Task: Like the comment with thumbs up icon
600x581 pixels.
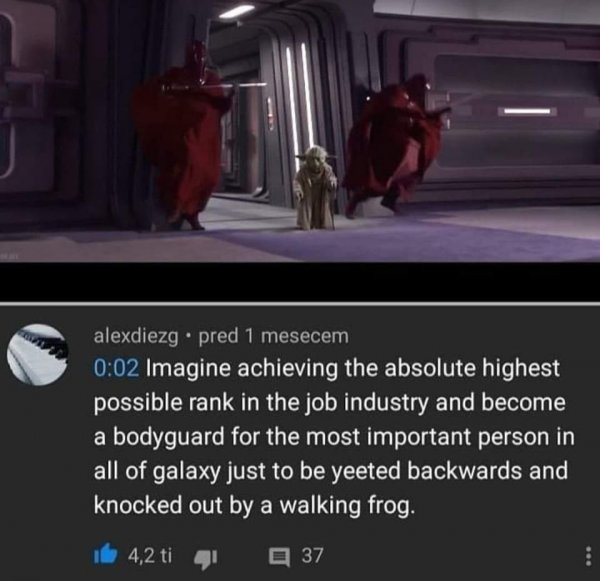Action: [x=106, y=553]
